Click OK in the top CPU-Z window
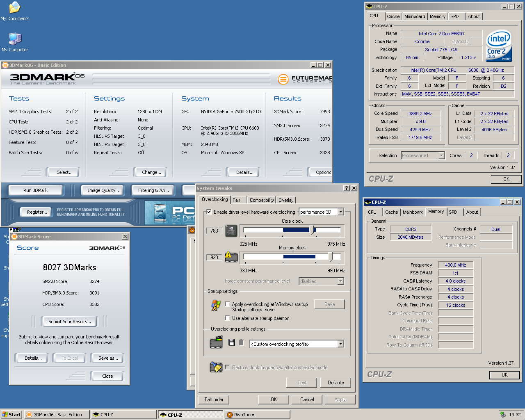The width and height of the screenshot is (525, 420). (506, 179)
